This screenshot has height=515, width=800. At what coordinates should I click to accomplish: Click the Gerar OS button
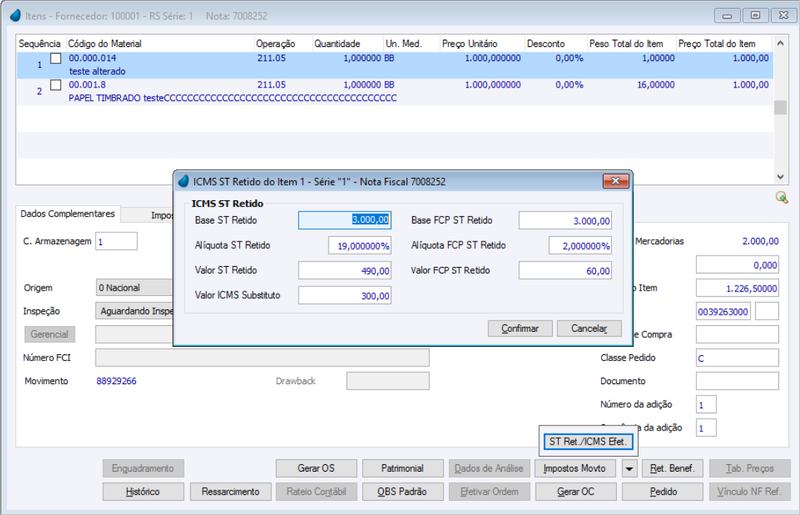pyautogui.click(x=316, y=468)
